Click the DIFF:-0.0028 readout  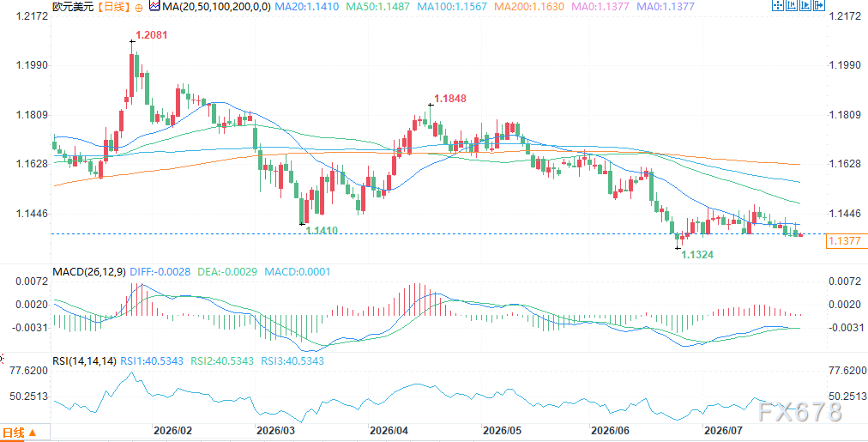pyautogui.click(x=160, y=272)
